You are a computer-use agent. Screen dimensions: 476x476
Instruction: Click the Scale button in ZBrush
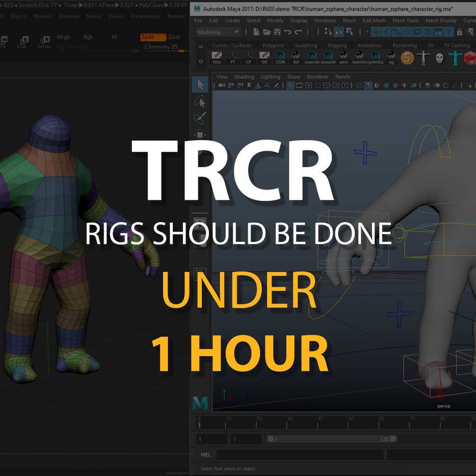click(22, 42)
